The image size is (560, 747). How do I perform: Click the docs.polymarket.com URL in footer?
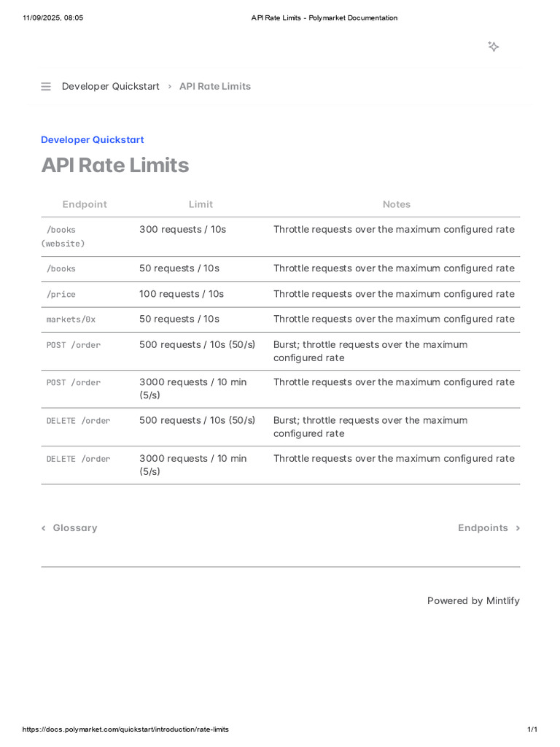(125, 729)
